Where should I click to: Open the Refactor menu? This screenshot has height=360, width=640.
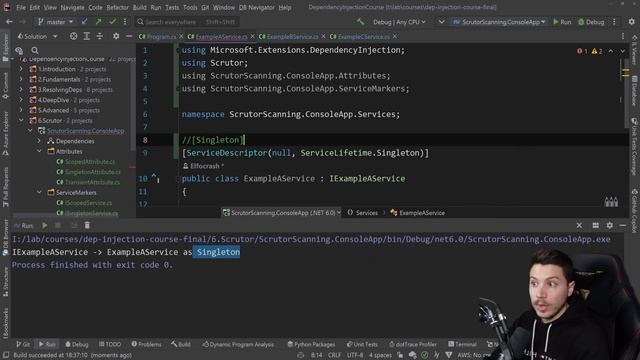point(118,7)
